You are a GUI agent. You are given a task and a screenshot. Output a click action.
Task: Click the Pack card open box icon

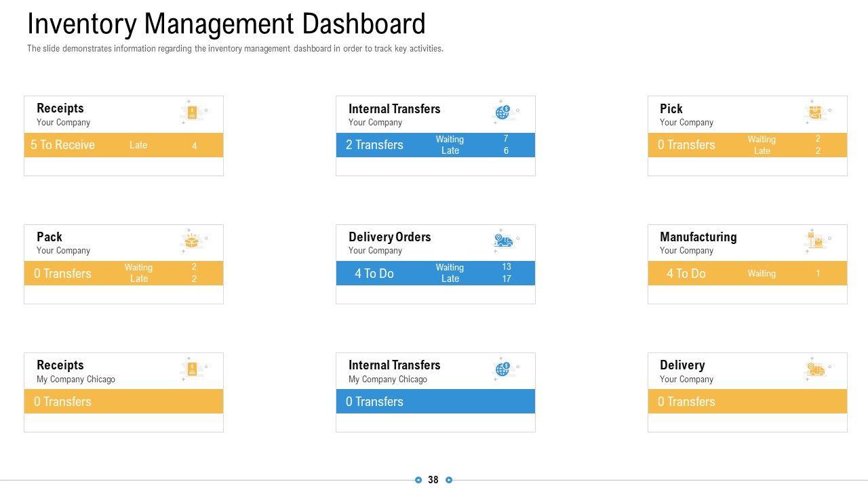pyautogui.click(x=193, y=241)
